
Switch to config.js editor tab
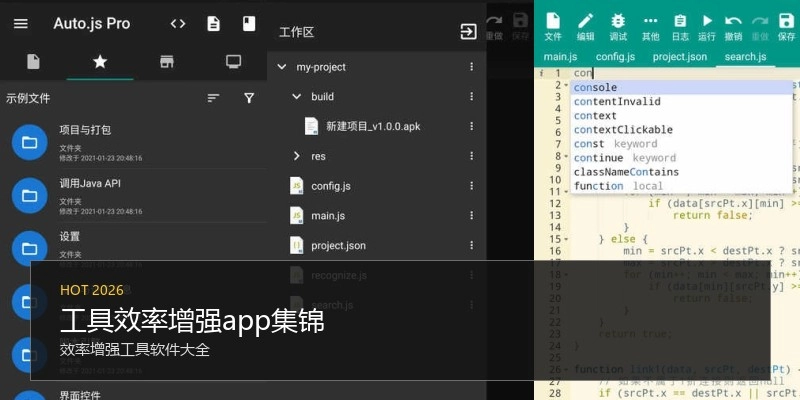[x=615, y=57]
